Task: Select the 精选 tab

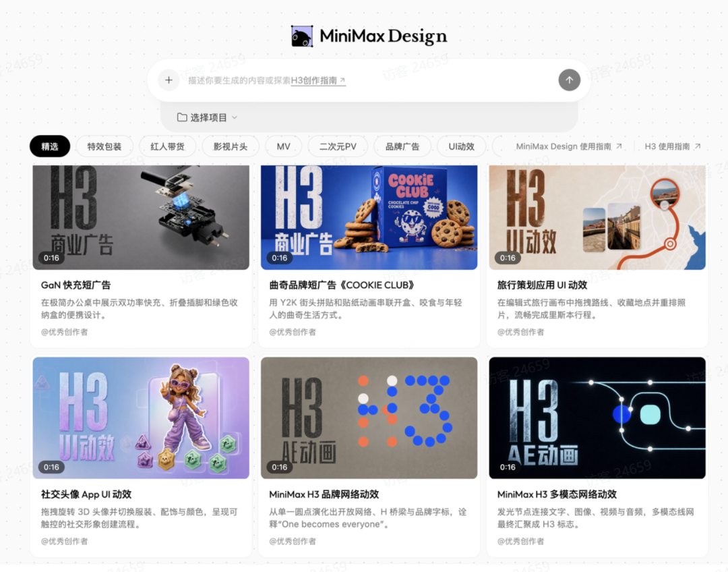Action: pos(50,146)
